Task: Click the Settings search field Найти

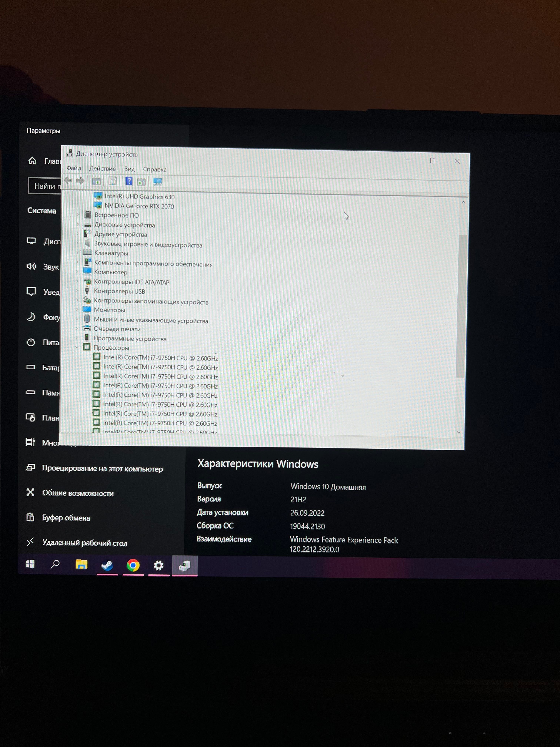Action: coord(45,186)
